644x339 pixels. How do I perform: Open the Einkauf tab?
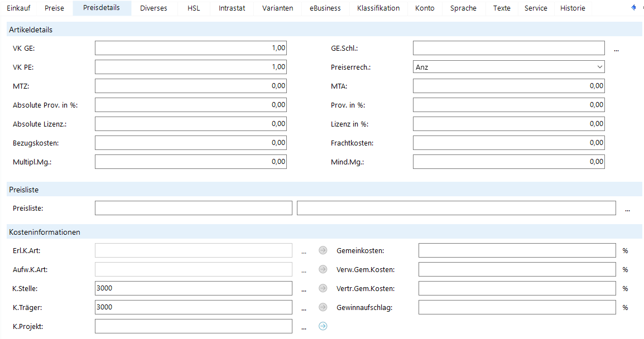coord(18,8)
